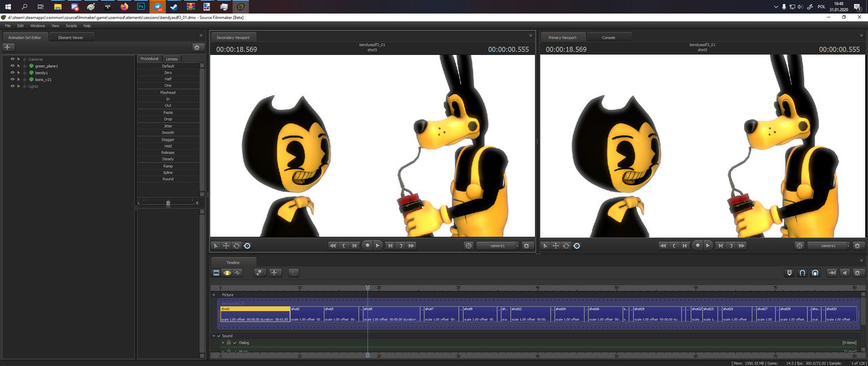
Task: Switch to Lenses tab
Action: point(172,59)
